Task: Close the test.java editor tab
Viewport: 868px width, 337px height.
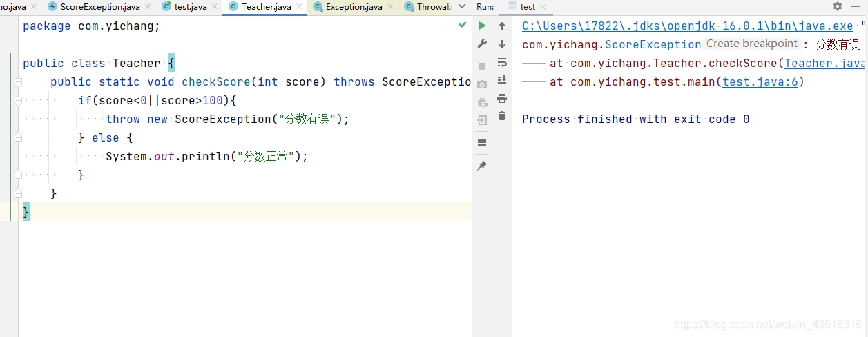Action: (213, 7)
